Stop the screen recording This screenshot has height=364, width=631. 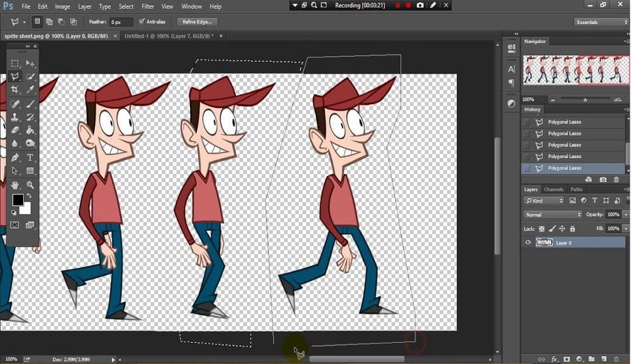coord(408,5)
